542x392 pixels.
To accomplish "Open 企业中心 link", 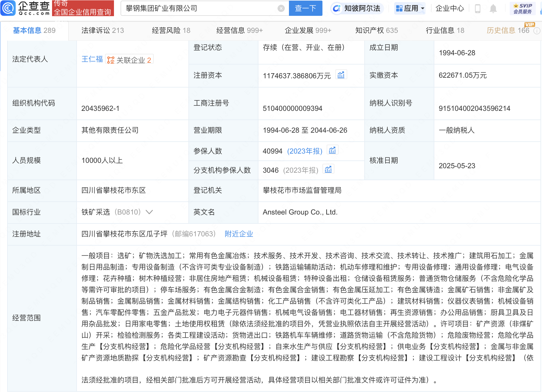I will pyautogui.click(x=450, y=8).
